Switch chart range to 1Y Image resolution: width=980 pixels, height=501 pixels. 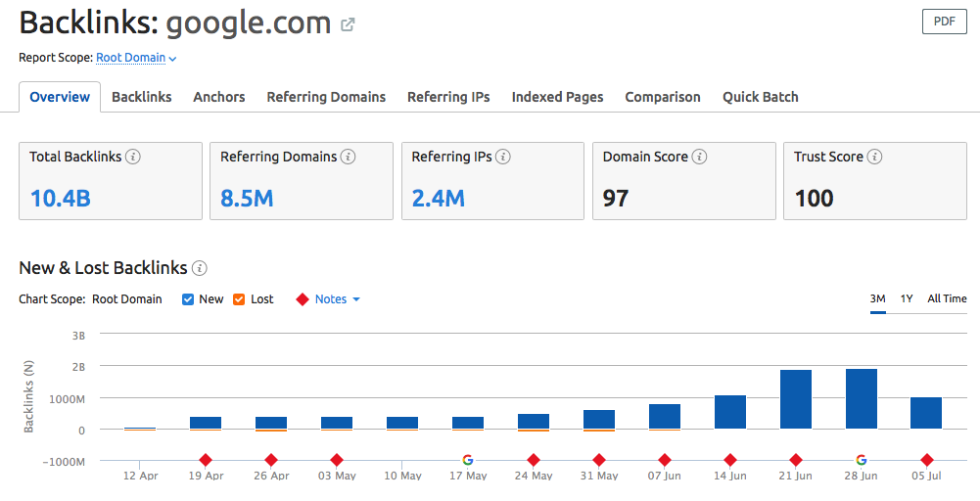[907, 298]
